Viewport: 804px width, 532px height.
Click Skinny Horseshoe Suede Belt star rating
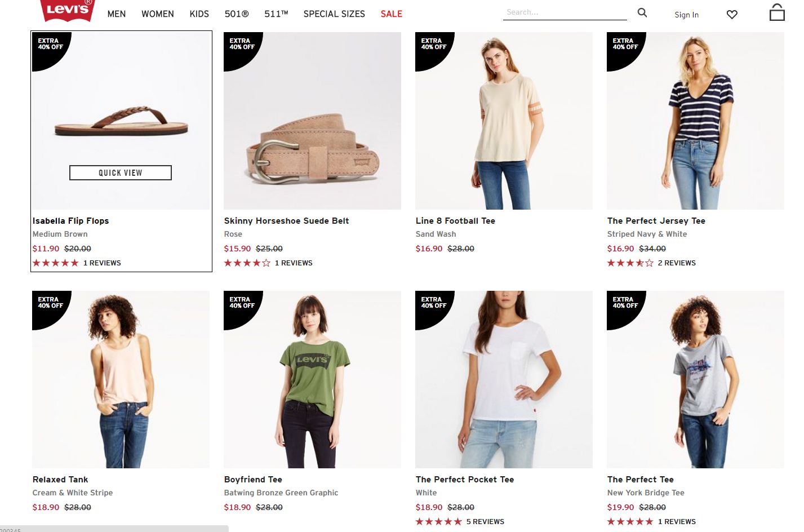pos(247,263)
